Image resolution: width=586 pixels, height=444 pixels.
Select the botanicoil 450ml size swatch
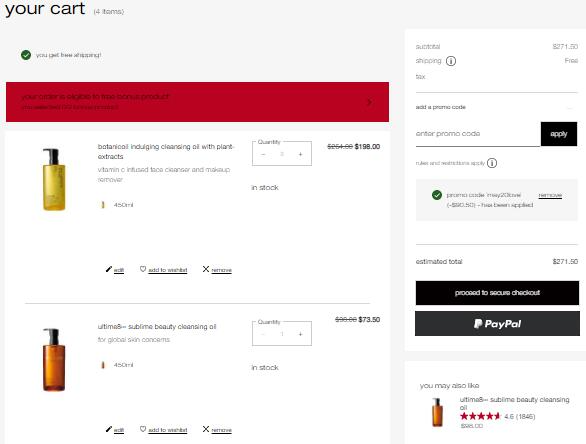pyautogui.click(x=103, y=205)
